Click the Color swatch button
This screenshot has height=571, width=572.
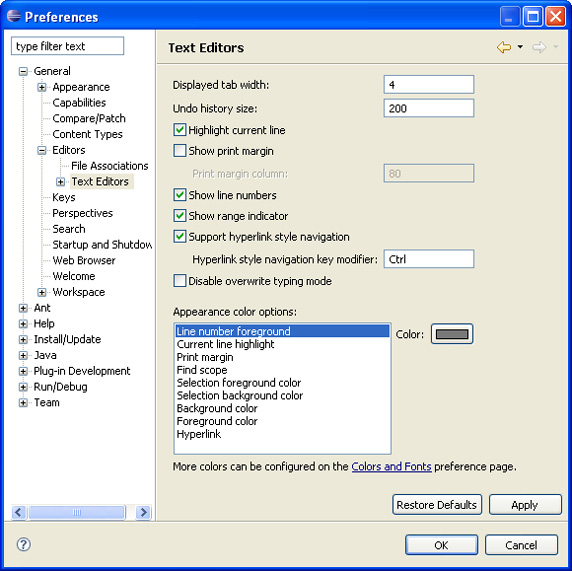(x=452, y=334)
